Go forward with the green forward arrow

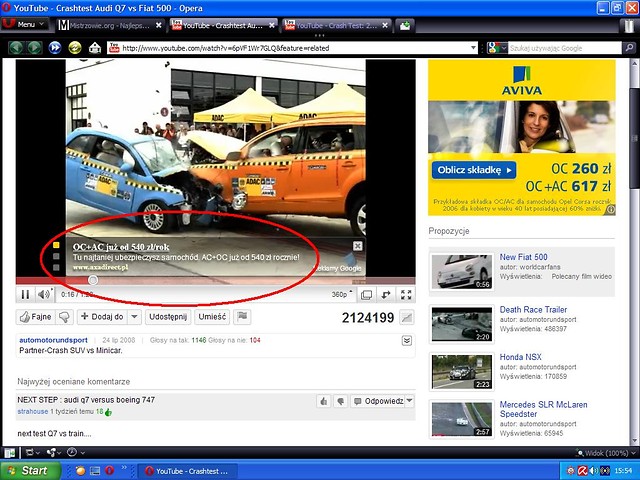point(34,48)
